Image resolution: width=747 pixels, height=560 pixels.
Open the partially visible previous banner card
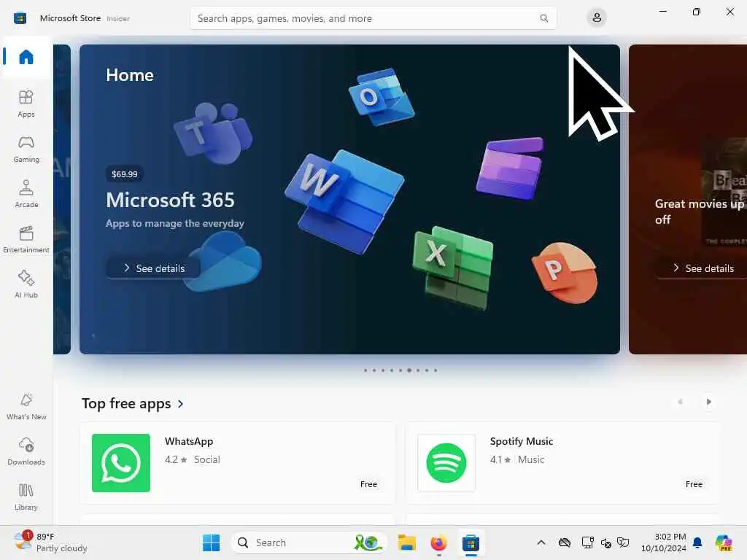coord(62,199)
